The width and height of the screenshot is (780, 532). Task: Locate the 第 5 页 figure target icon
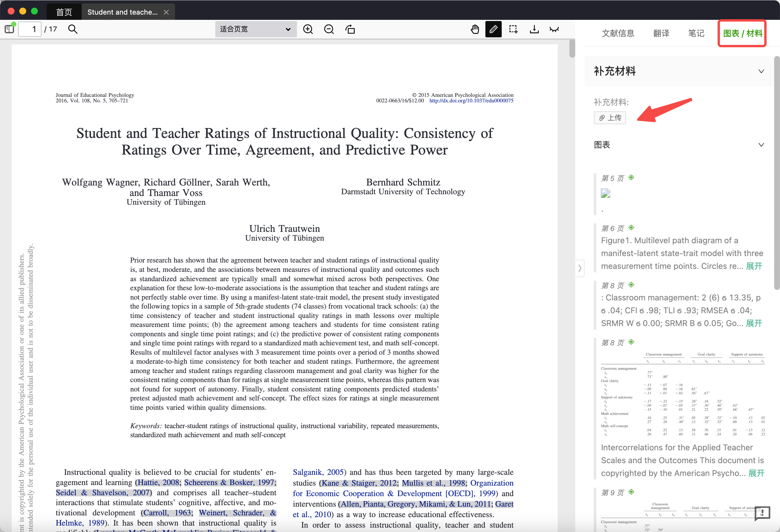click(x=631, y=177)
